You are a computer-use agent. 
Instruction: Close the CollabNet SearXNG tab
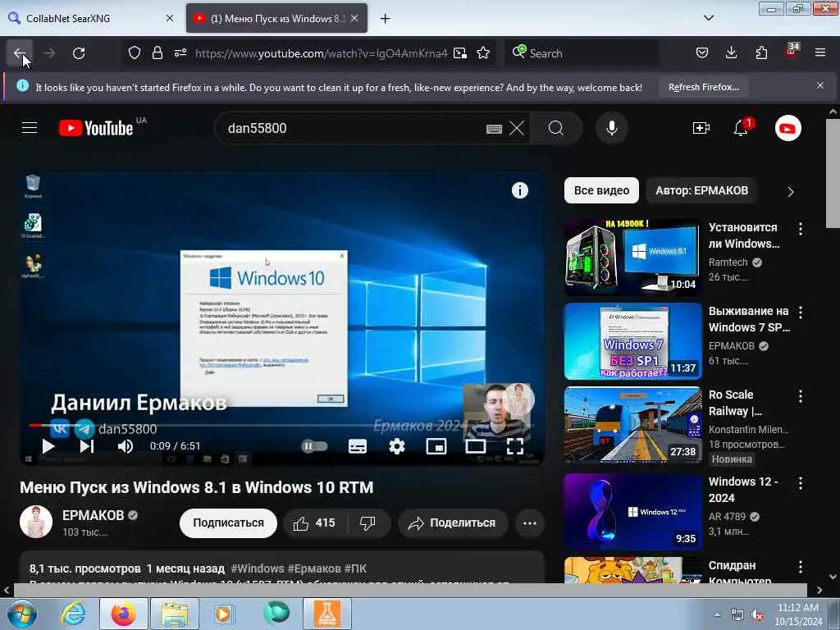[170, 18]
